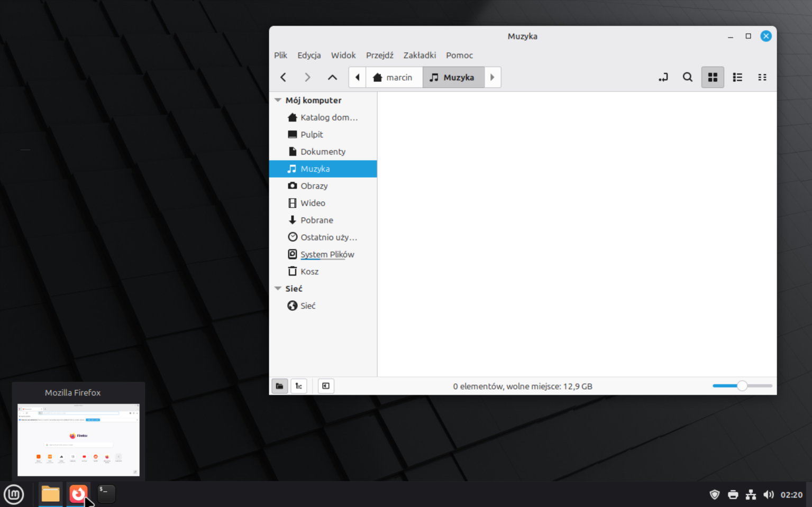This screenshot has height=507, width=812.
Task: Open the file search magnifier
Action: pyautogui.click(x=687, y=77)
